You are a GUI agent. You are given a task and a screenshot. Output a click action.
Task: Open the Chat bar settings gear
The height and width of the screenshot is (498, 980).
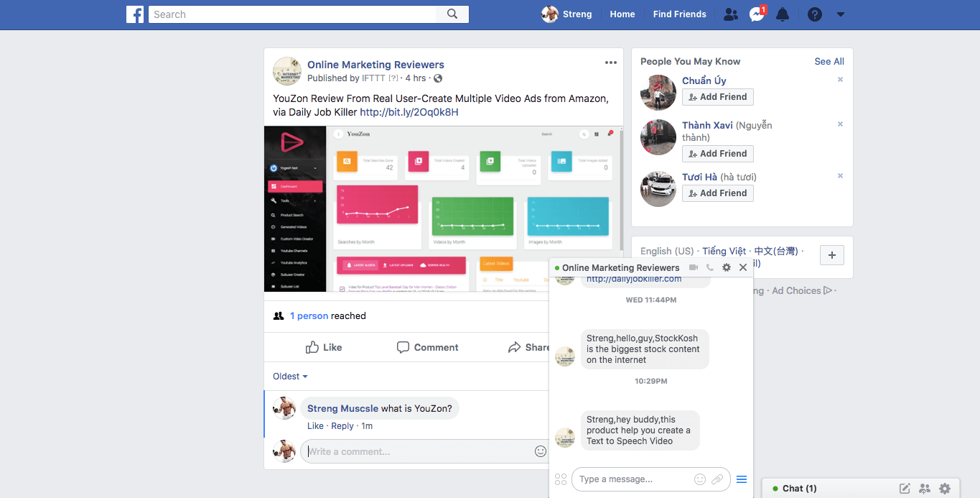pyautogui.click(x=945, y=489)
